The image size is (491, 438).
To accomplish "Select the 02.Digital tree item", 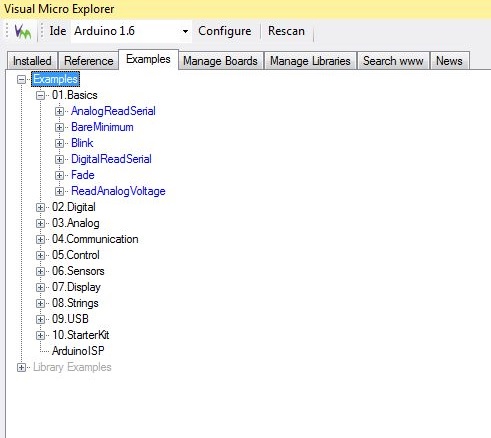I will (x=74, y=207).
